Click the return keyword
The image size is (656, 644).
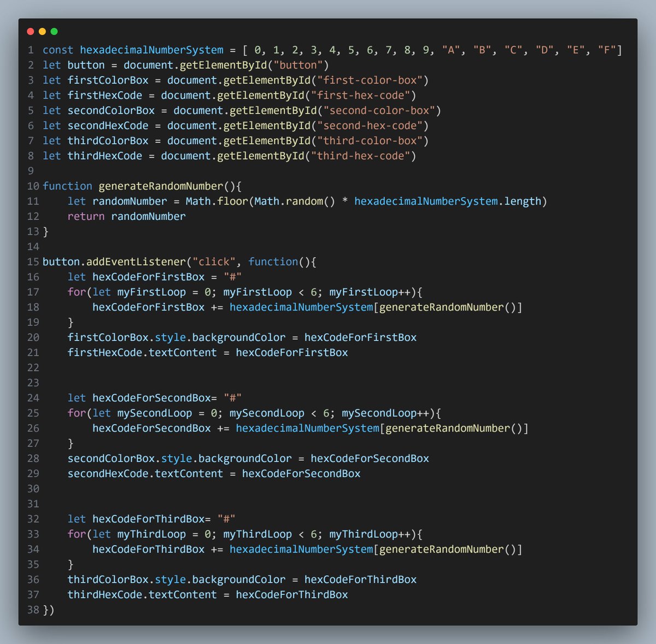(86, 217)
